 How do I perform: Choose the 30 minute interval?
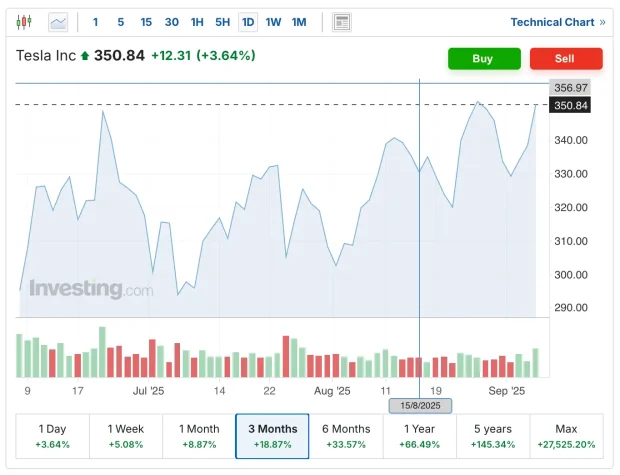[172, 22]
